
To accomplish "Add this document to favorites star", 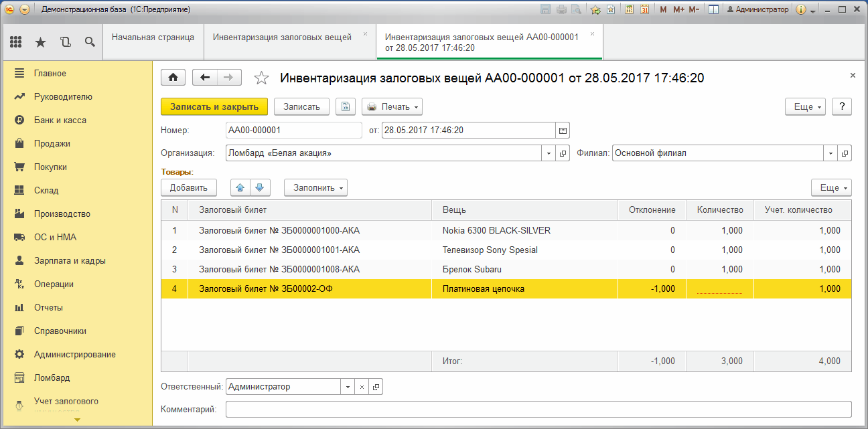I will coord(261,78).
